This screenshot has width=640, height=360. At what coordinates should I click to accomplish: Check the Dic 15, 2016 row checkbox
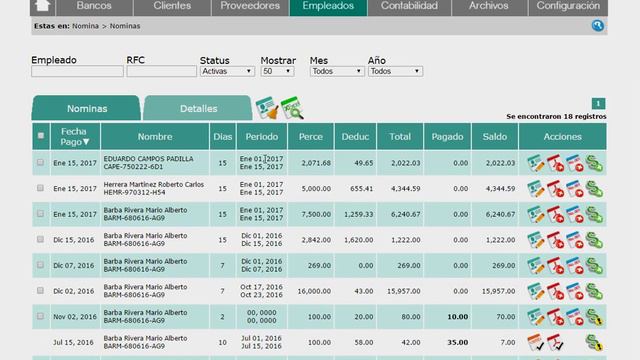tap(40, 239)
